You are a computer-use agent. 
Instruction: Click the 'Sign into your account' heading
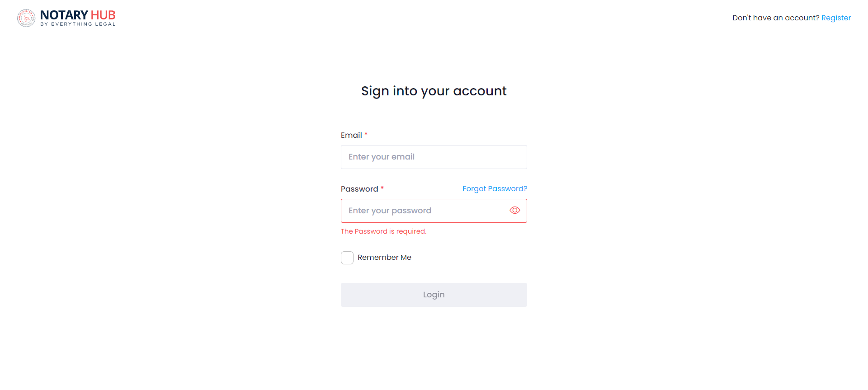point(434,91)
